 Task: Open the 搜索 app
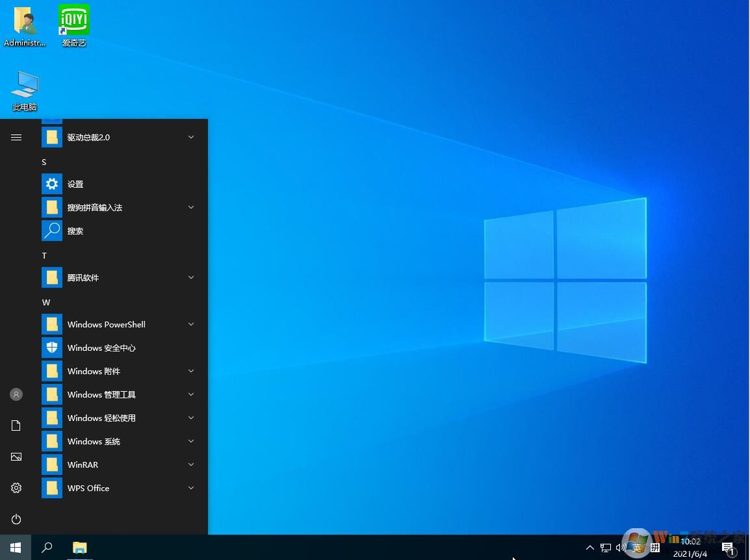point(75,231)
